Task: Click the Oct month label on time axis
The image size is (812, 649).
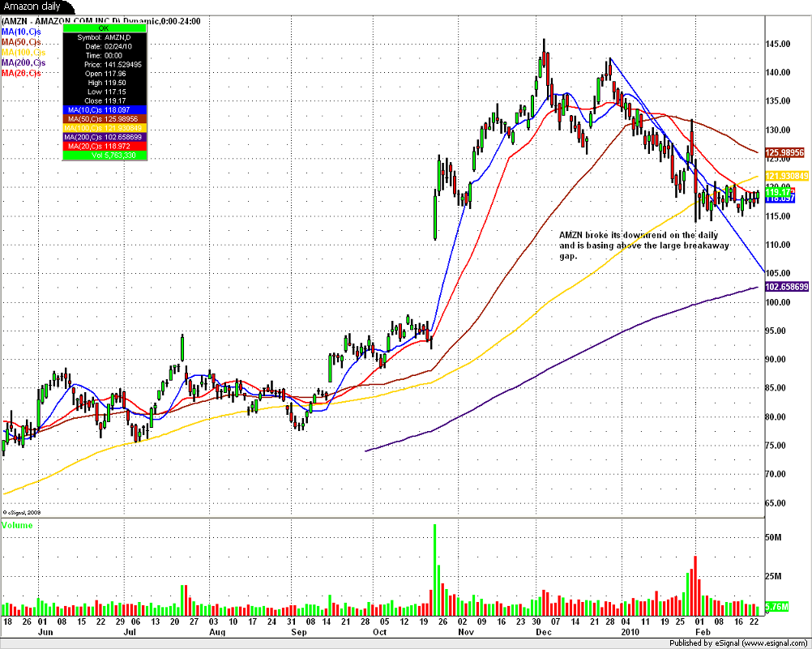Action: click(x=379, y=633)
